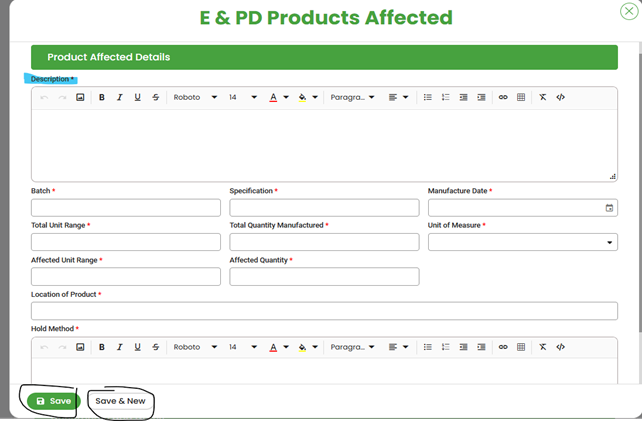Image resolution: width=642 pixels, height=422 pixels.
Task: Focus the Location of Product field
Action: click(x=324, y=311)
